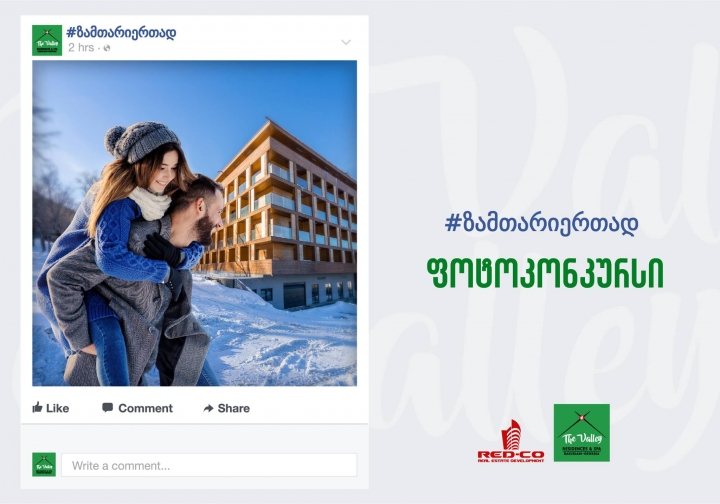720x504 pixels.
Task: Click the small avatar beside comment box
Action: tap(44, 465)
